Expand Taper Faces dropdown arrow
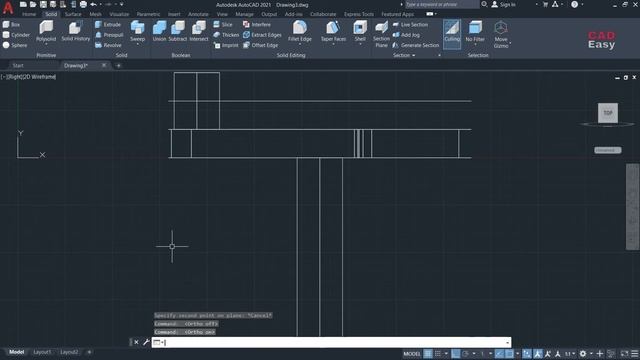Screen dimensions: 640x360 pyautogui.click(x=333, y=44)
